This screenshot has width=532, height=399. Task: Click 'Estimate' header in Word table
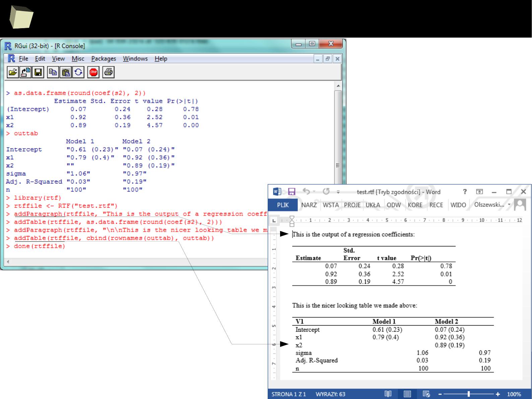pos(308,258)
